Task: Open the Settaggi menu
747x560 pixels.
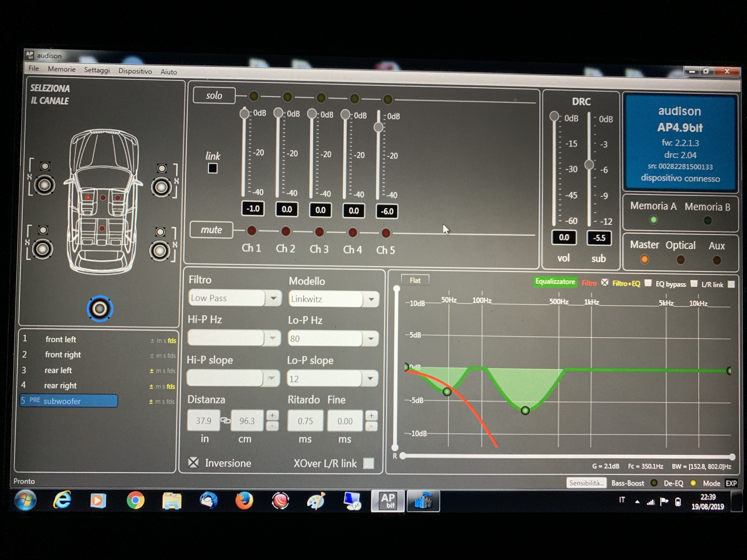Action: (x=97, y=70)
